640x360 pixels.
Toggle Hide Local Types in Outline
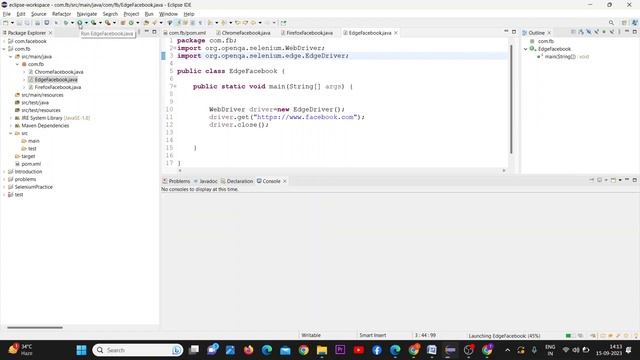612,32
